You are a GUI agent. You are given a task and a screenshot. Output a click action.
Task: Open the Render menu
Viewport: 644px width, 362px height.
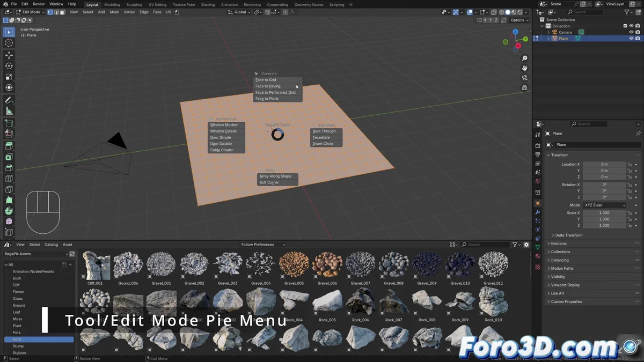[x=39, y=4]
